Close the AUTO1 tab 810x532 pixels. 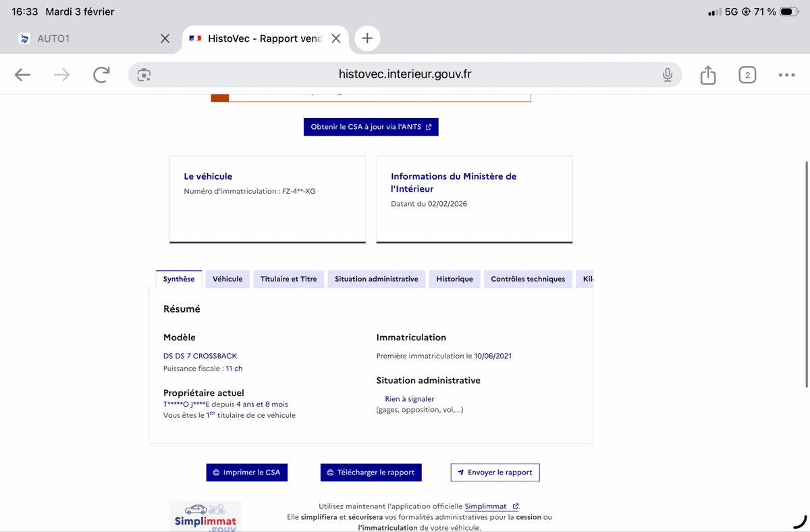coord(165,38)
